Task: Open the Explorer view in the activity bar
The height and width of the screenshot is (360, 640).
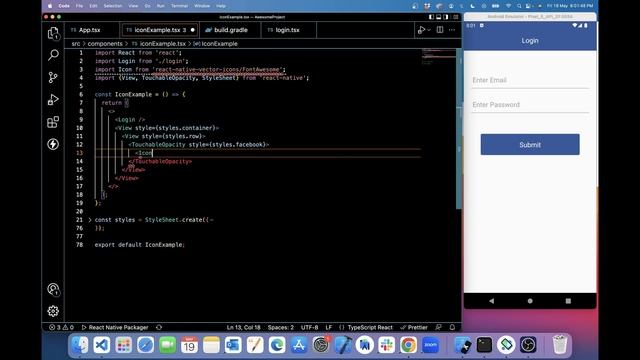Action: click(53, 33)
